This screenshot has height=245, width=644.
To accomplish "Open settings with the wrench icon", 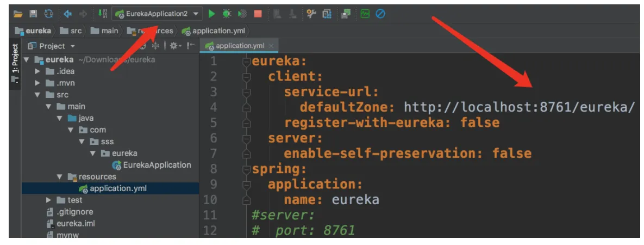I will click(311, 14).
